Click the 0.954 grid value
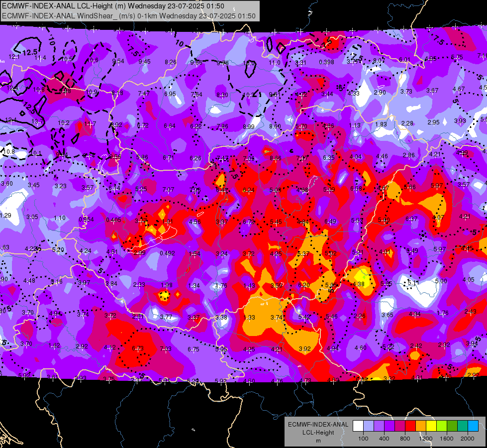Image resolution: width=487 pixels, height=448 pixels. [86, 220]
